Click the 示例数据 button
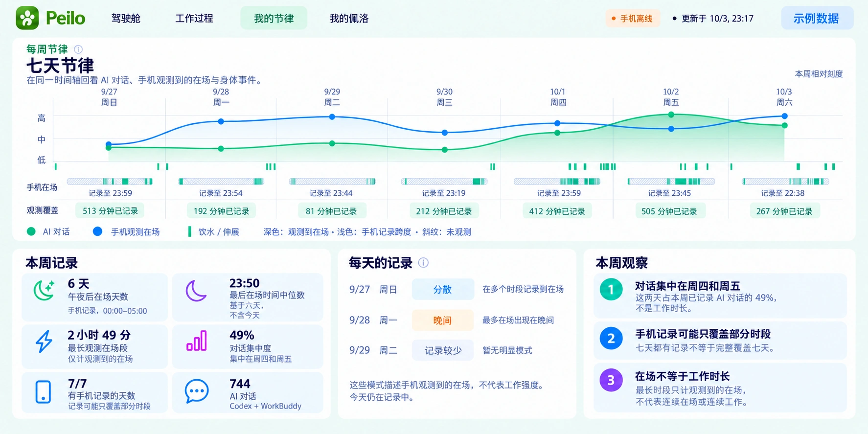Viewport: 868px width, 434px height. pyautogui.click(x=817, y=18)
